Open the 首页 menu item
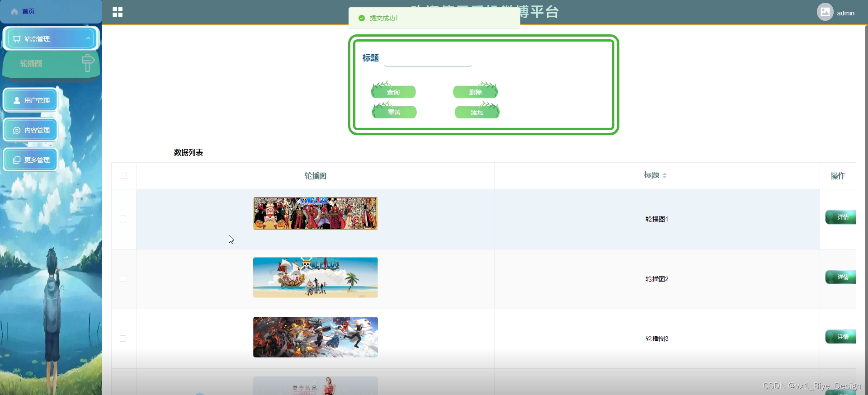This screenshot has height=395, width=868. pos(51,11)
